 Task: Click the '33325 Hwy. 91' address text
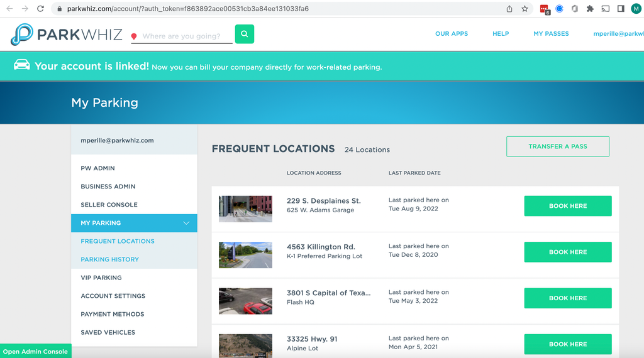312,339
